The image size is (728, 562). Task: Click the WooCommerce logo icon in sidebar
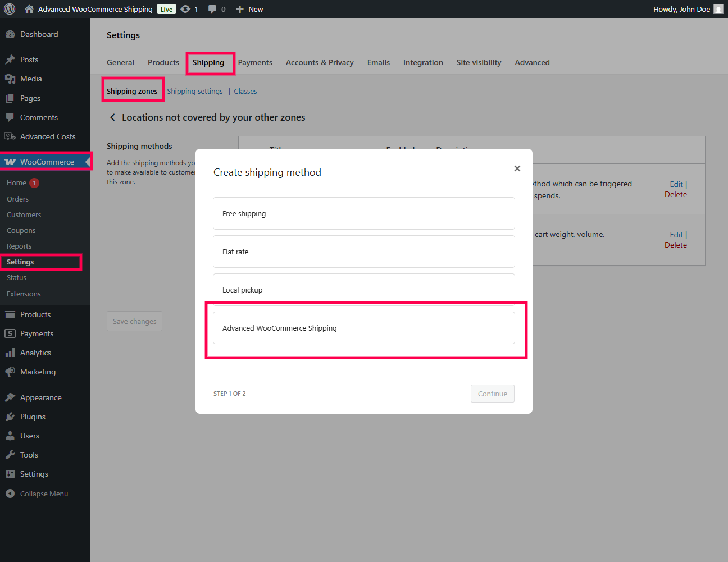11,161
